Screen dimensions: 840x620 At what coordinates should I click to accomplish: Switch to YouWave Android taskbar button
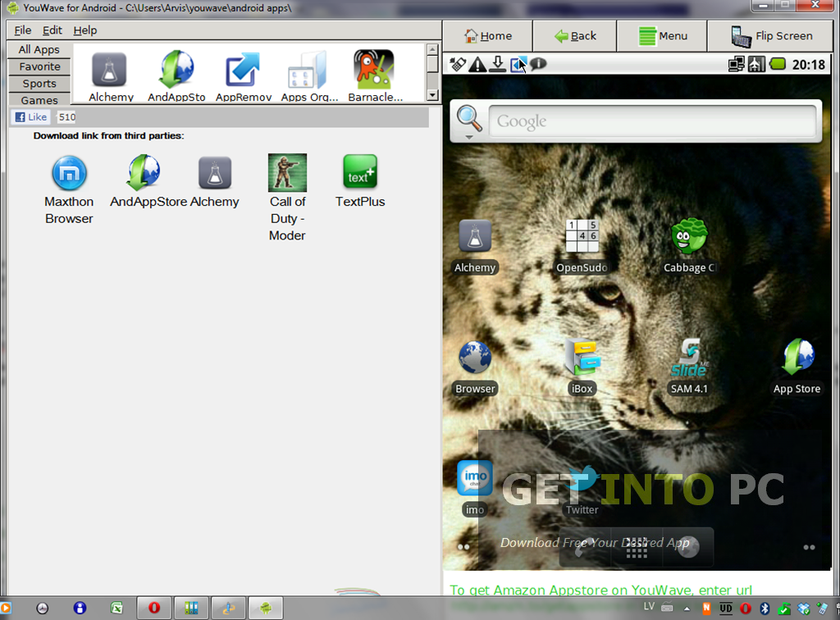point(266,608)
